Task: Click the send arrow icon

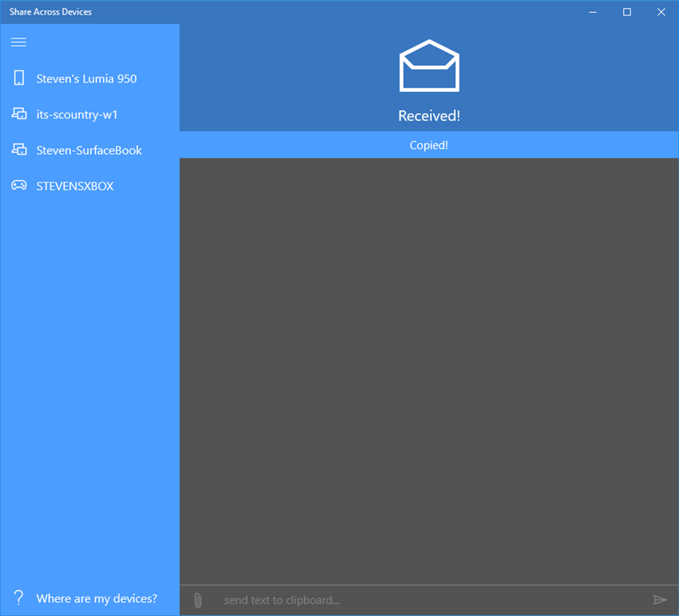Action: pyautogui.click(x=661, y=599)
